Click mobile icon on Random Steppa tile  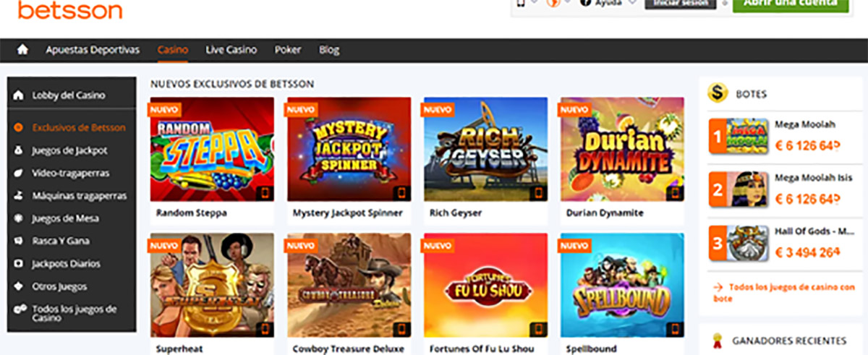265,193
